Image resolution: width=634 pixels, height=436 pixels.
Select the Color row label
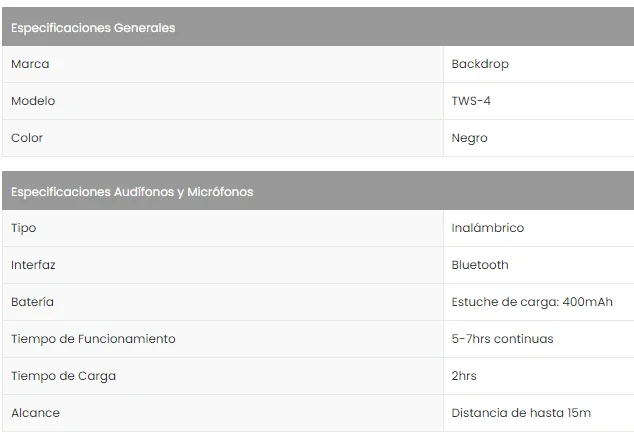pos(27,138)
